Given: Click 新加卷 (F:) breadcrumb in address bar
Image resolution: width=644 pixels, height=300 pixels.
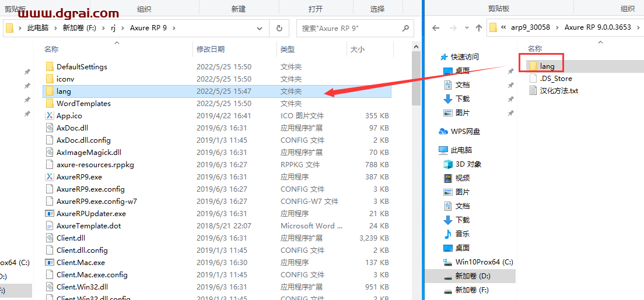Looking at the screenshot, I should [79, 28].
